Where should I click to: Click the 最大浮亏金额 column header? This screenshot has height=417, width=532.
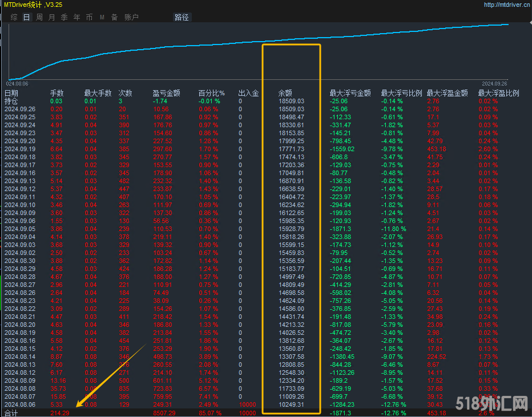[350, 93]
